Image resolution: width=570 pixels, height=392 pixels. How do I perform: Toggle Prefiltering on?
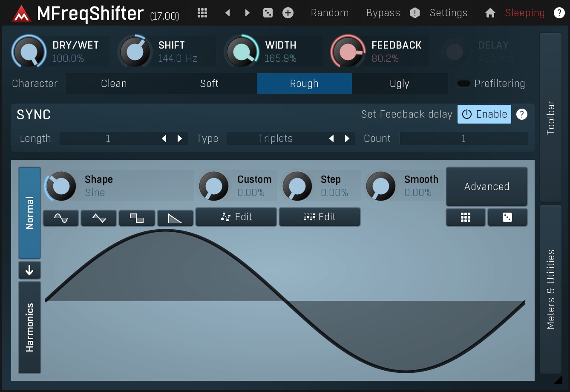[463, 84]
